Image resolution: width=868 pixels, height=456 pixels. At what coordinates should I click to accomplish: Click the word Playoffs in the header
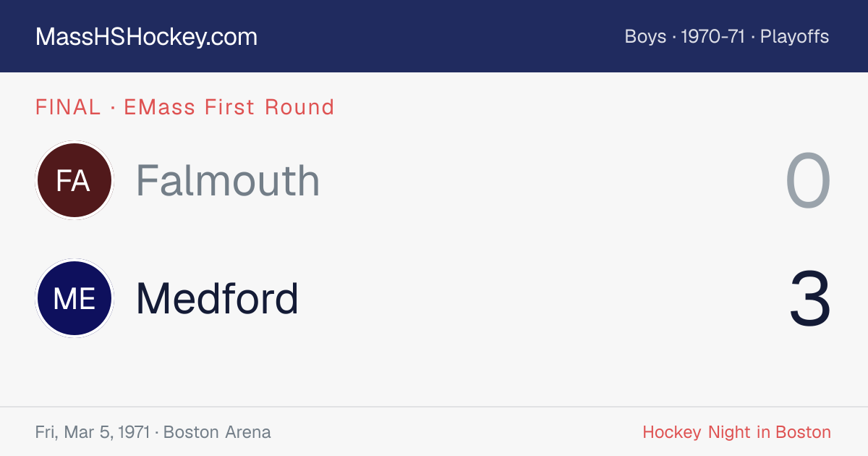point(794,36)
